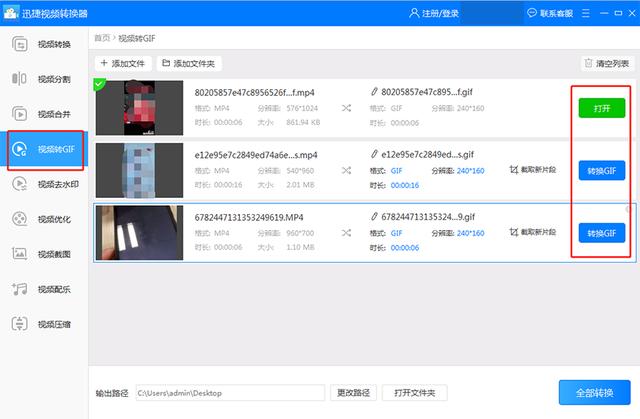Viewport: 640px width, 419px height.
Task: Click the 视频截图 icon in sidebar
Action: [x=19, y=254]
